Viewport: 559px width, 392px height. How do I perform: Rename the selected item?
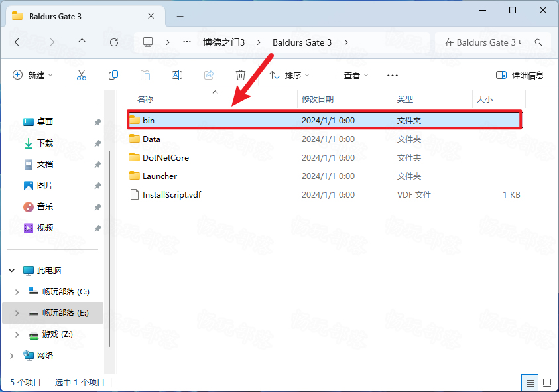click(x=177, y=75)
